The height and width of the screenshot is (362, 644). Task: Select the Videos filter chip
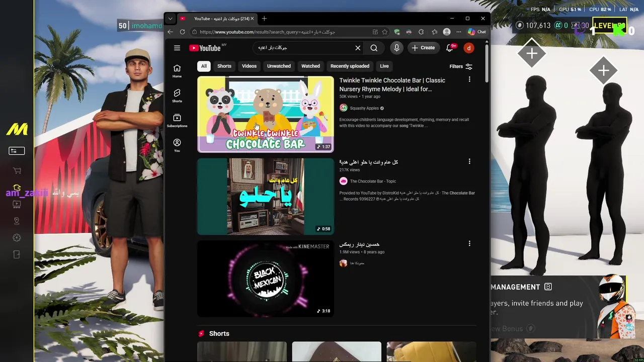249,66
